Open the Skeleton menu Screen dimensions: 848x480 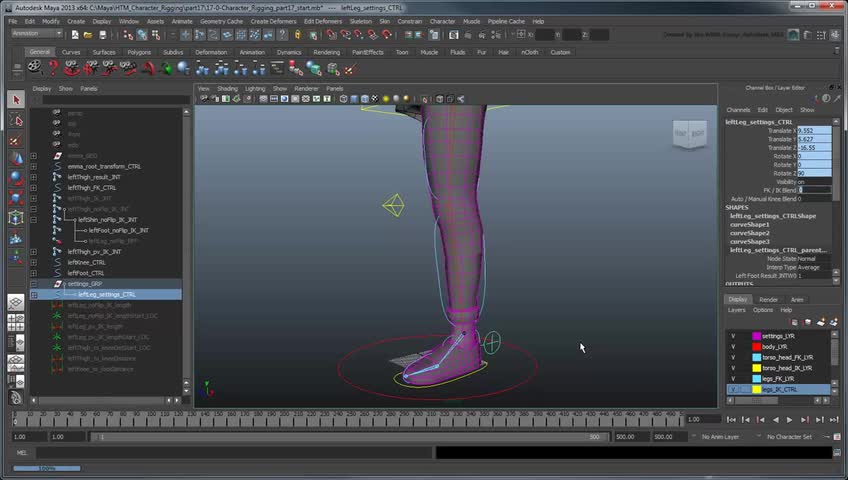360,21
